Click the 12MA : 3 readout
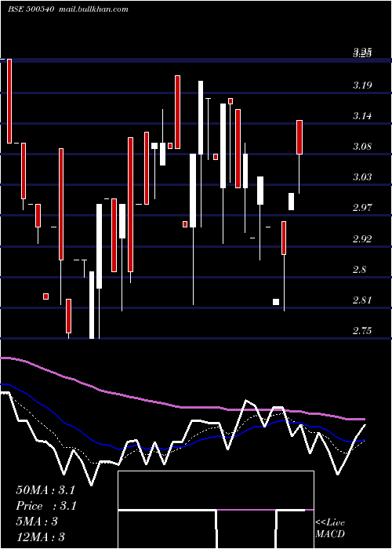The height and width of the screenshot is (549, 392). pos(40,537)
